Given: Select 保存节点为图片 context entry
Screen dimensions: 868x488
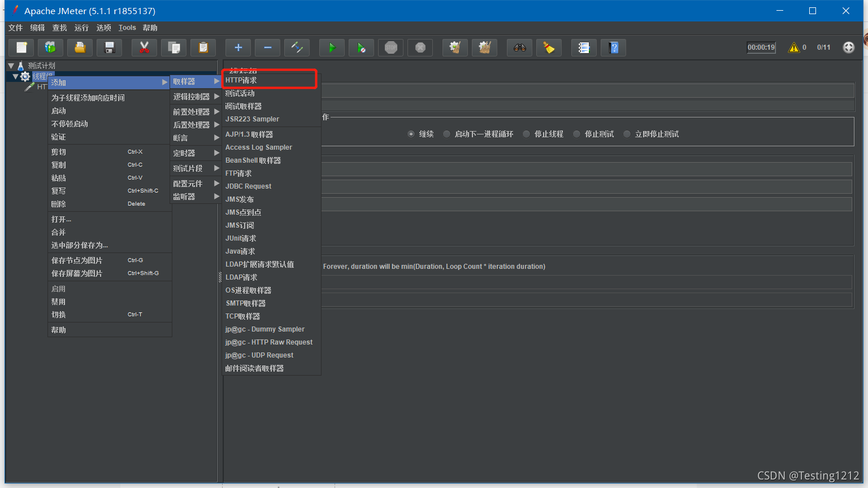Looking at the screenshot, I should (110, 260).
